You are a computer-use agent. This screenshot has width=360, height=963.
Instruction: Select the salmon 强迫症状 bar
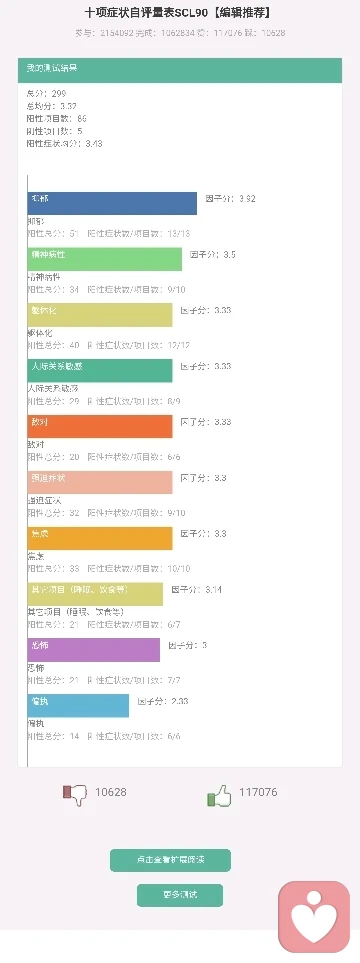tap(100, 483)
